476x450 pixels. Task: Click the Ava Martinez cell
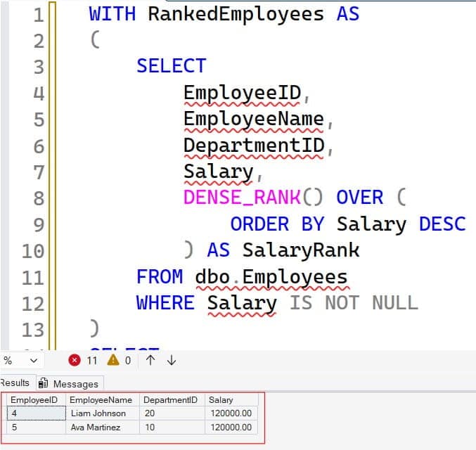103,427
